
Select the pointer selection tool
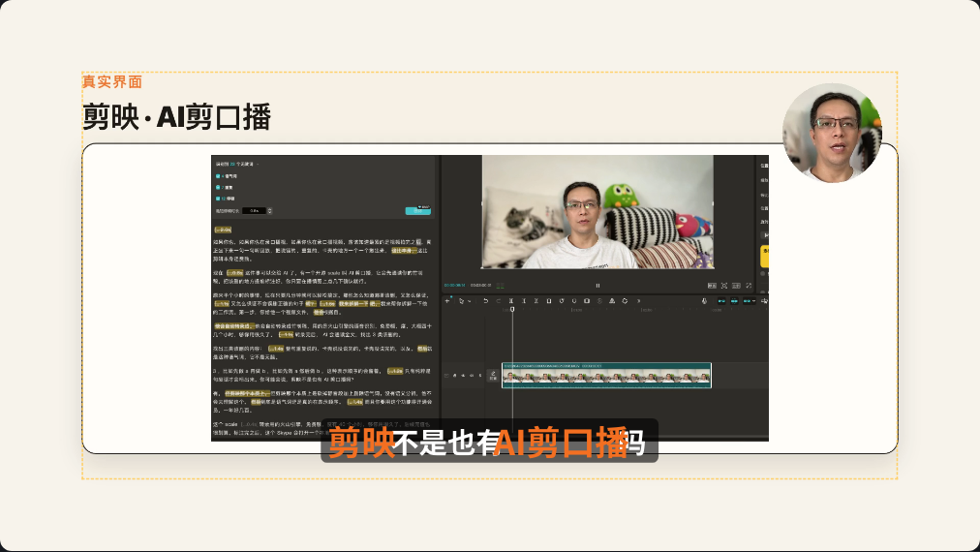(461, 300)
